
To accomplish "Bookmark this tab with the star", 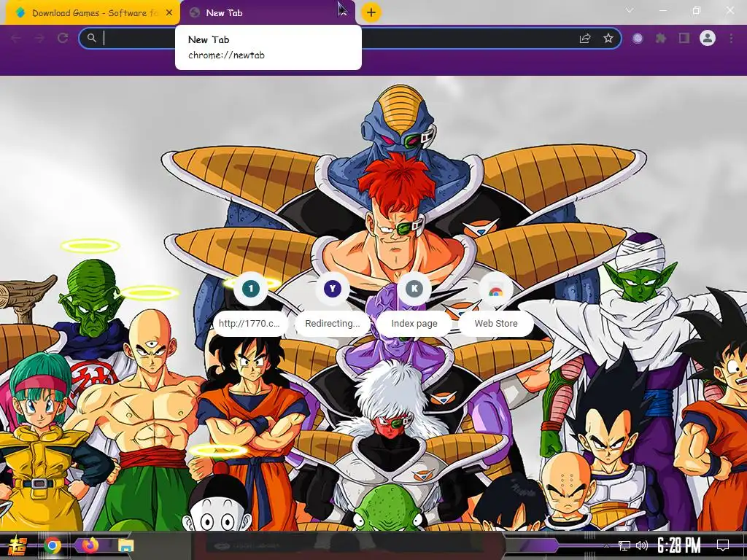I will pyautogui.click(x=608, y=38).
